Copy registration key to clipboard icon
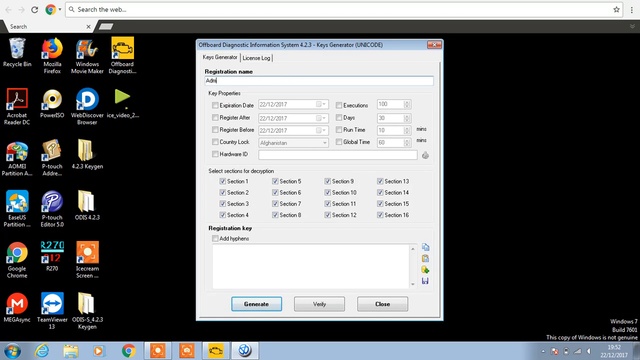 pyautogui.click(x=425, y=247)
